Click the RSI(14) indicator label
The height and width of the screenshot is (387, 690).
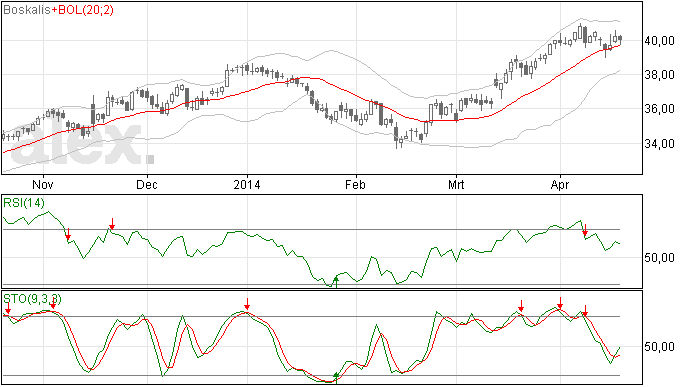point(24,203)
